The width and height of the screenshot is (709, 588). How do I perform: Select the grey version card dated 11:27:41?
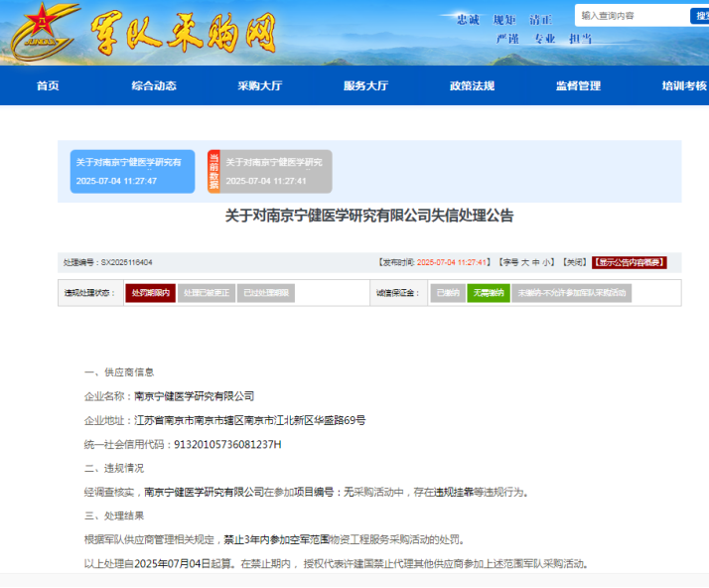[270, 172]
